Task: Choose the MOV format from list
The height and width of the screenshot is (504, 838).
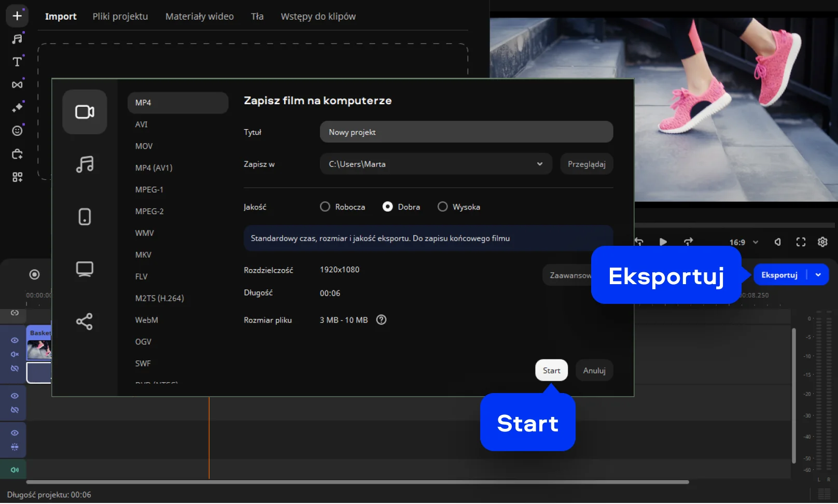Action: click(x=144, y=146)
